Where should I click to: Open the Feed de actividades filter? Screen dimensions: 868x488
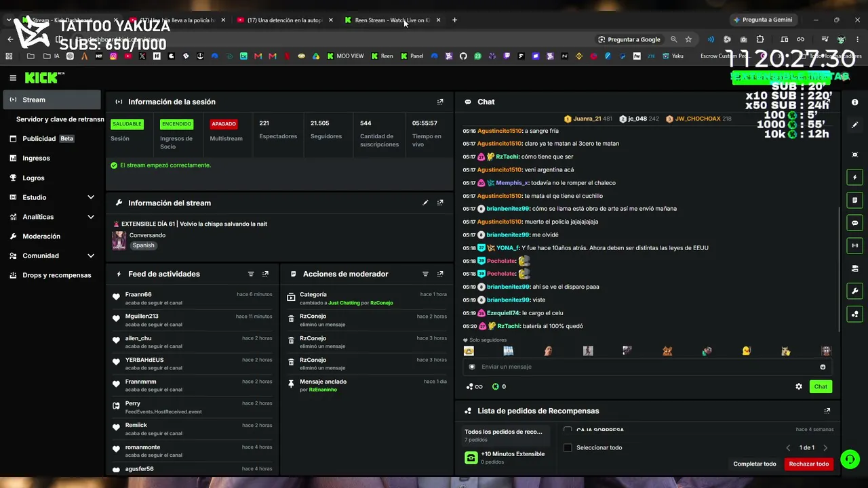251,274
